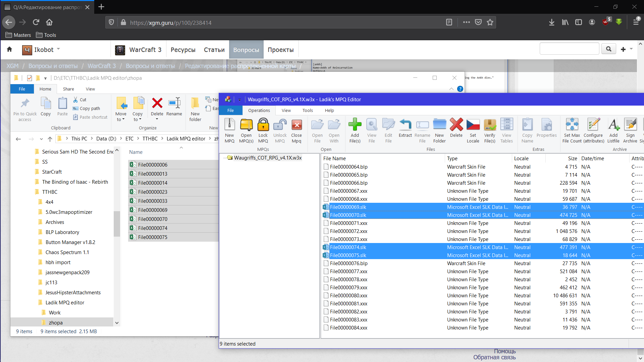Bookmark this page with star icon
This screenshot has width=644, height=362.
point(490,22)
